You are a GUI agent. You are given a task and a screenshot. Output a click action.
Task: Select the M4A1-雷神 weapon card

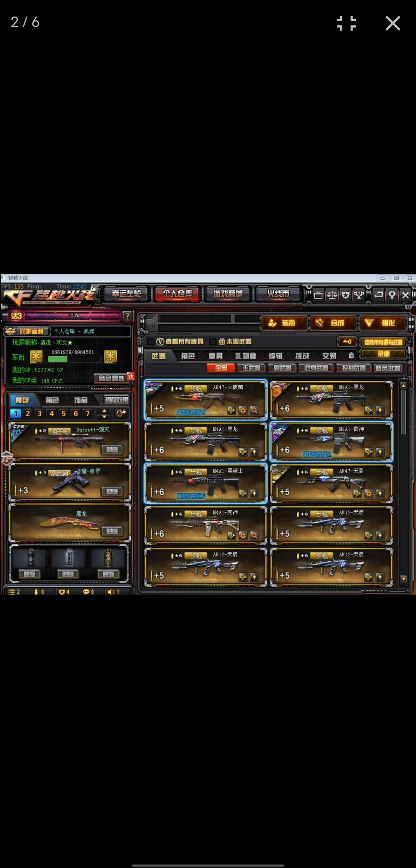[x=331, y=442]
